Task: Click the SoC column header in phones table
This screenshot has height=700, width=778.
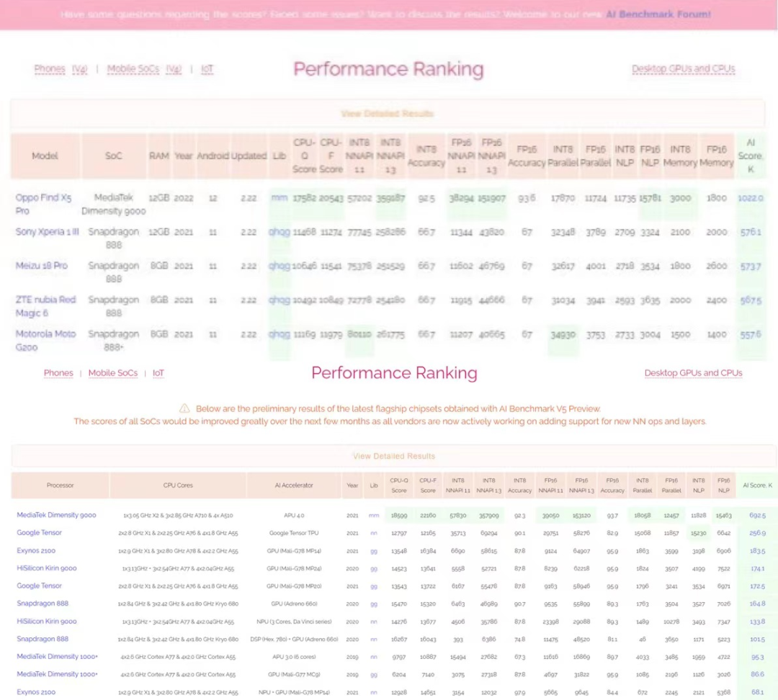Action: 113,156
